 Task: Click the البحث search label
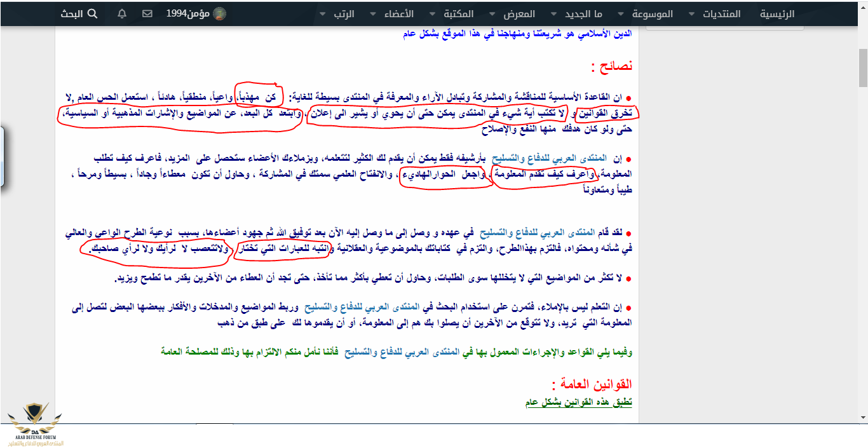coord(72,13)
